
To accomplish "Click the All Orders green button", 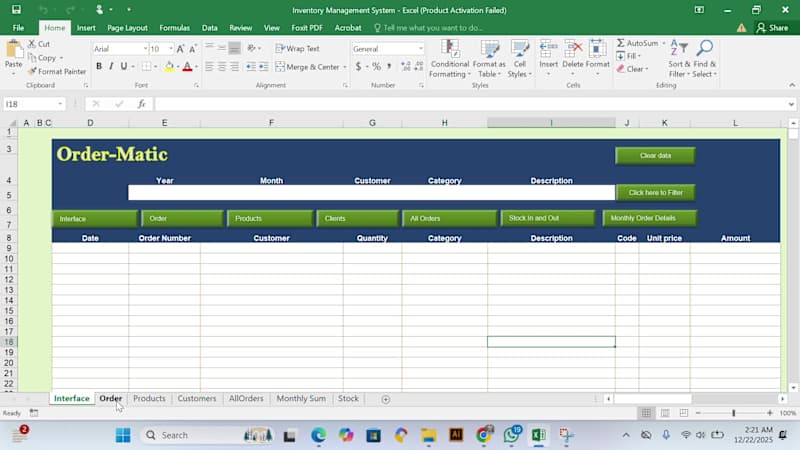I will (449, 218).
